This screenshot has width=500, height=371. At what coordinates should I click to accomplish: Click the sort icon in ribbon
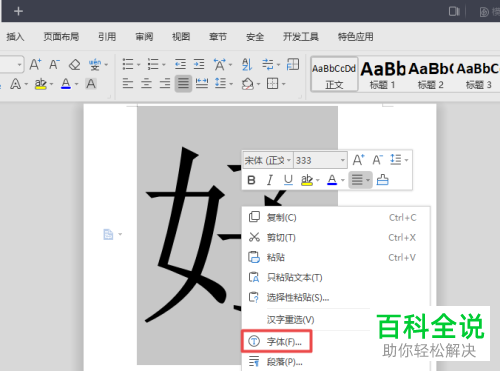(247, 64)
